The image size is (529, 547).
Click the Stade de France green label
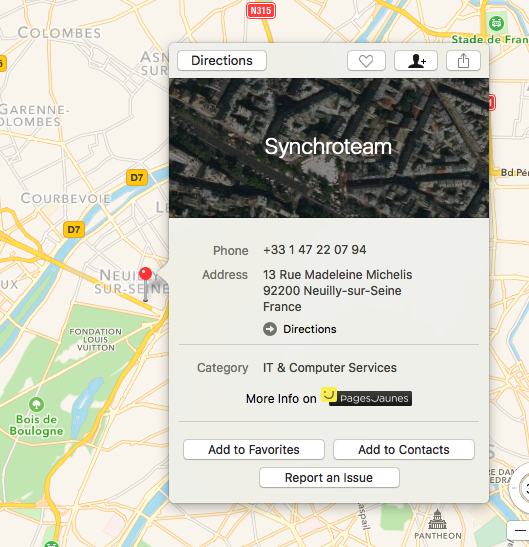click(490, 39)
